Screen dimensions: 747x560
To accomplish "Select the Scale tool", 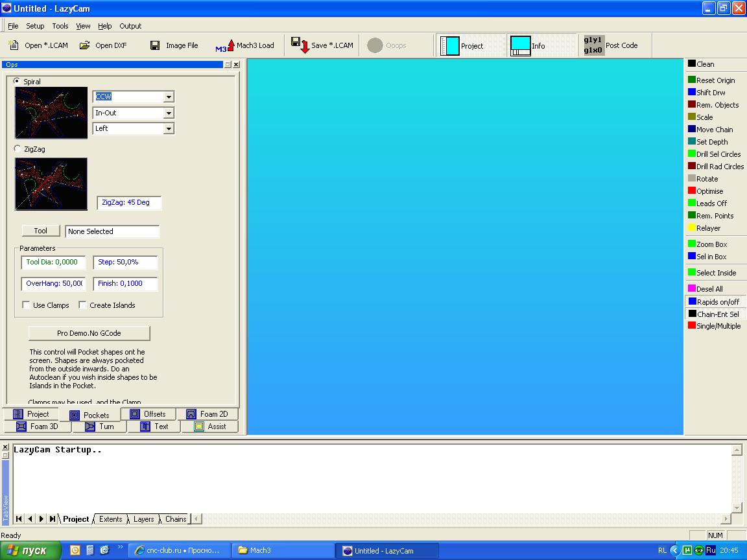I will pos(700,117).
